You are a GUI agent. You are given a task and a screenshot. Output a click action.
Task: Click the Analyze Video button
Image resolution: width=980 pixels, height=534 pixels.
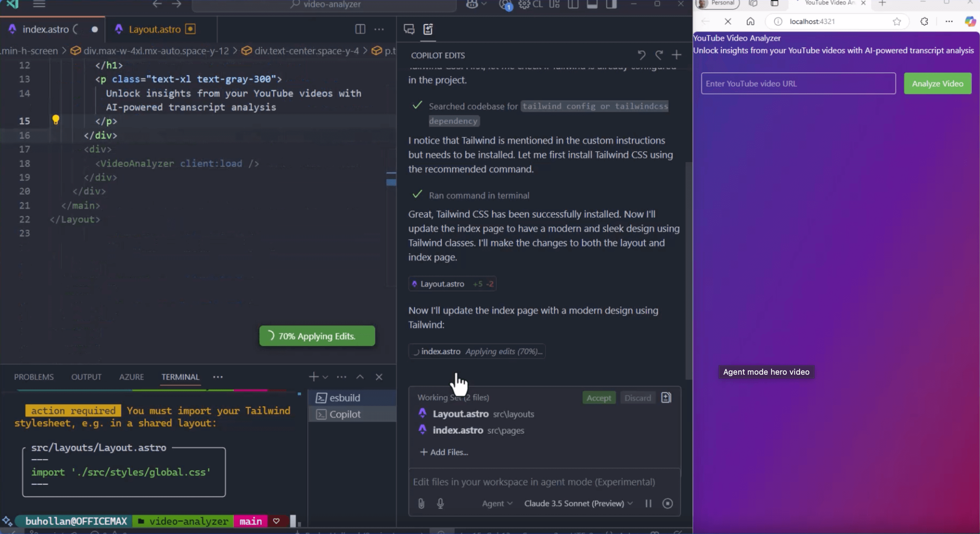(937, 83)
